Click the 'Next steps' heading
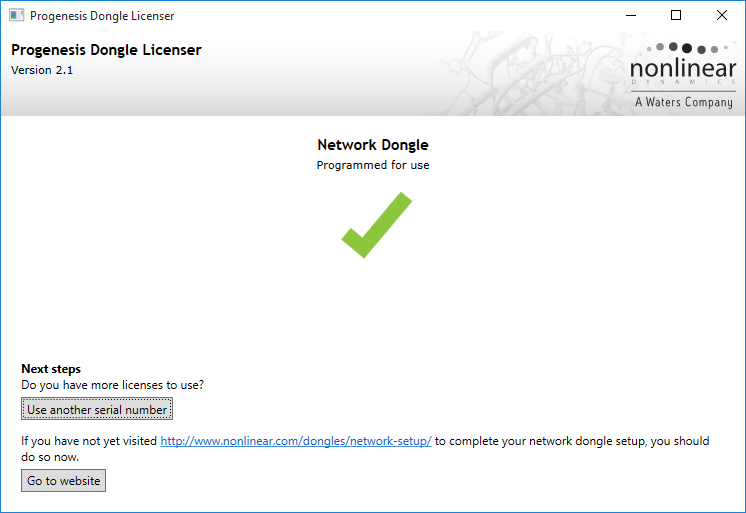746x513 pixels. pos(51,369)
